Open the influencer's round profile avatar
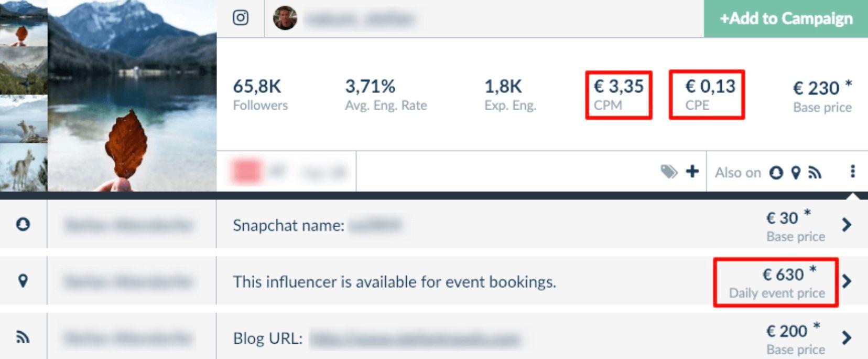This screenshot has width=868, height=359. [285, 18]
